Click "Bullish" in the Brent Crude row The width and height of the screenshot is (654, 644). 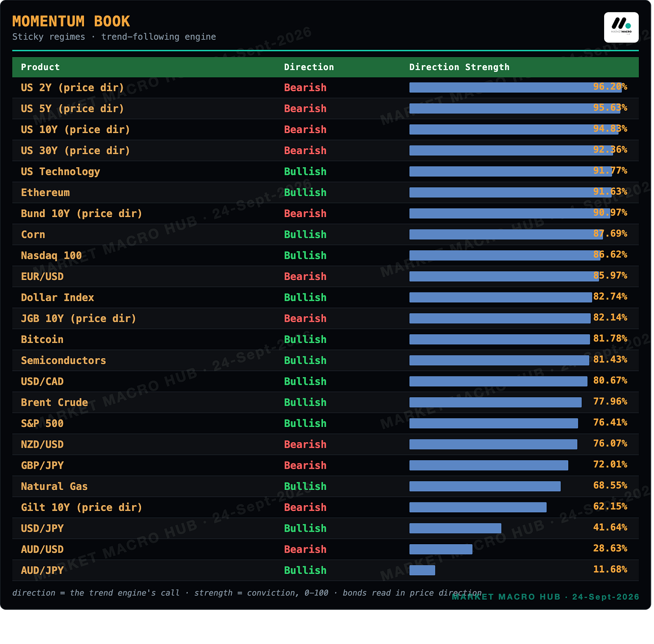point(305,402)
